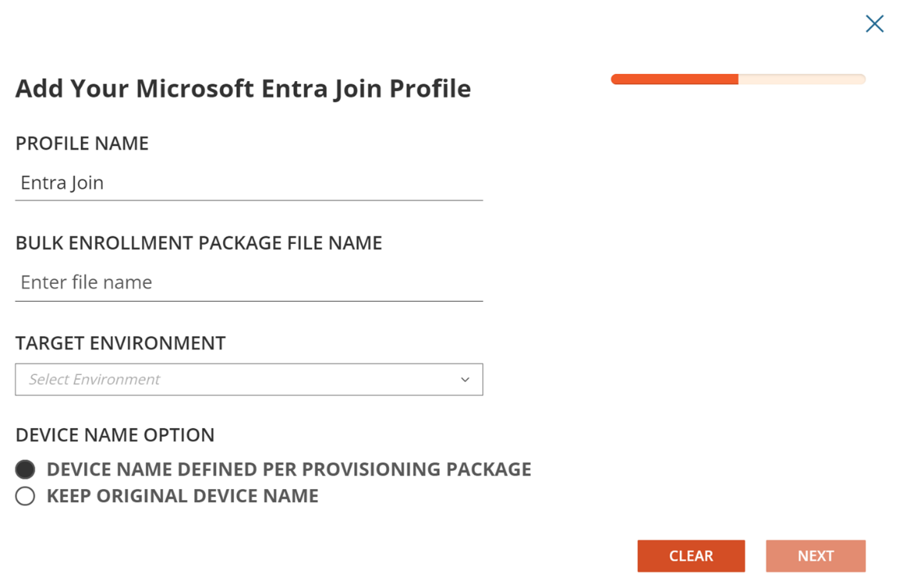The width and height of the screenshot is (903, 588).
Task: Click the Add Your Microsoft Entra Join Profile heading
Action: pos(243,89)
